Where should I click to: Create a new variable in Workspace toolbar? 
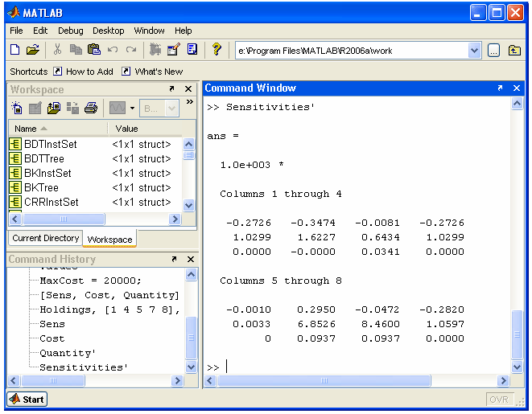17,108
